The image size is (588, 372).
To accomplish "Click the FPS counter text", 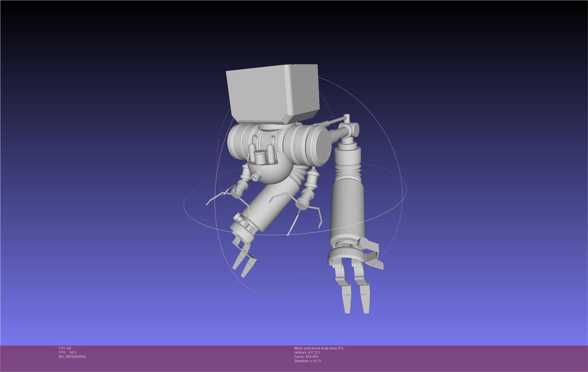I will pos(68,353).
